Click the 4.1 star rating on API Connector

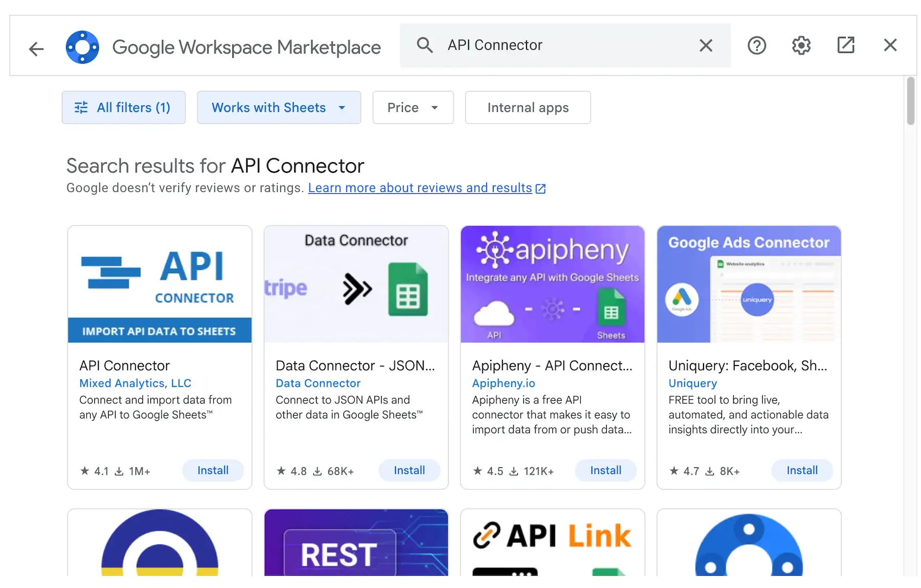(95, 471)
